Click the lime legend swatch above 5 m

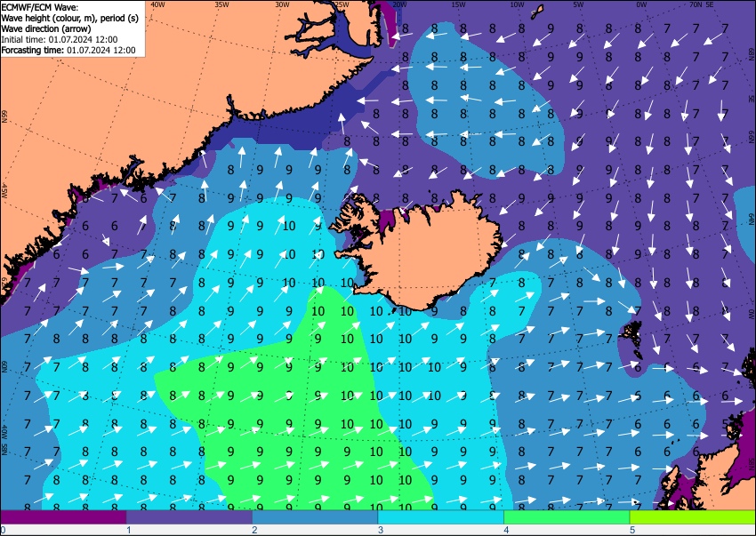click(693, 517)
